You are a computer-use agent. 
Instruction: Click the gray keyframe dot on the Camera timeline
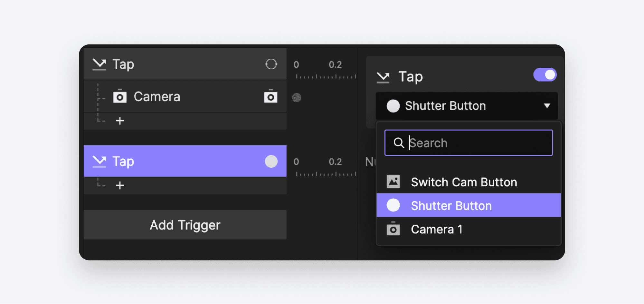tap(297, 98)
